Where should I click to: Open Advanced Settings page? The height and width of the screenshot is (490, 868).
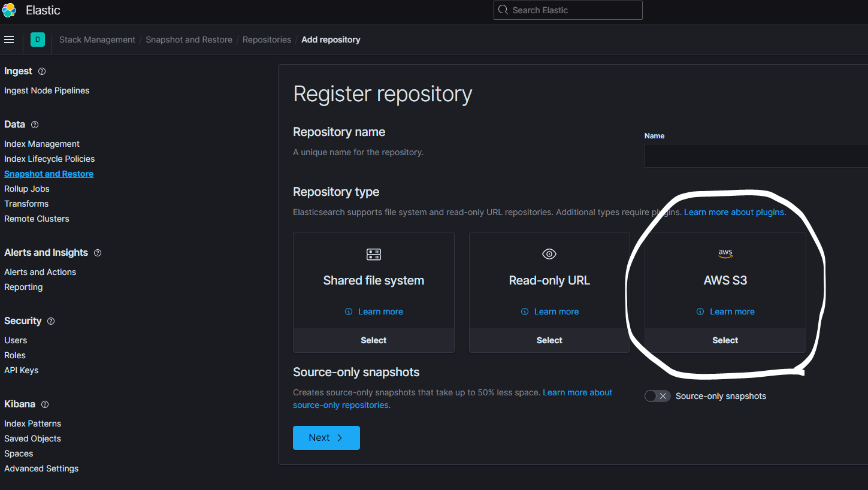[x=41, y=468]
